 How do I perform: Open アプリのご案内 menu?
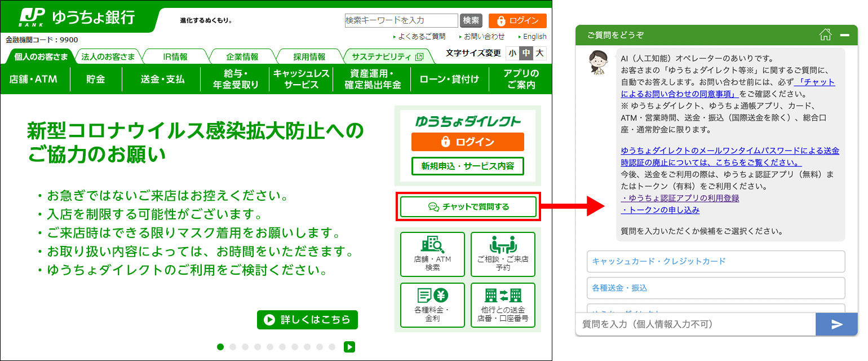tap(520, 80)
